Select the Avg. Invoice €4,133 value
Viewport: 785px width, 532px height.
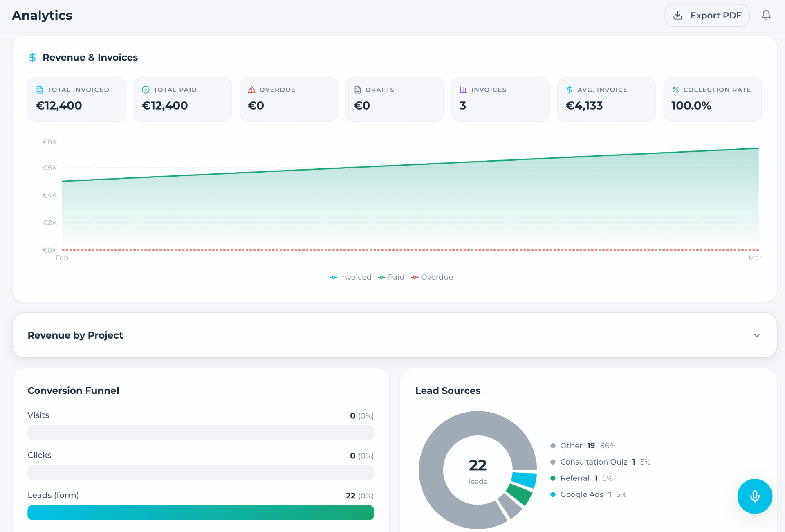coord(584,106)
